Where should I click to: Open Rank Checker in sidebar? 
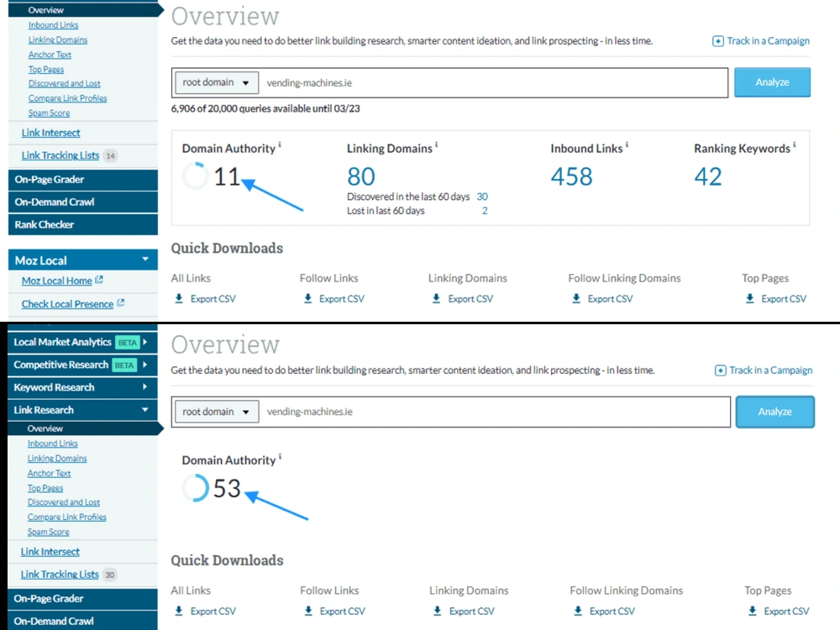tap(83, 224)
